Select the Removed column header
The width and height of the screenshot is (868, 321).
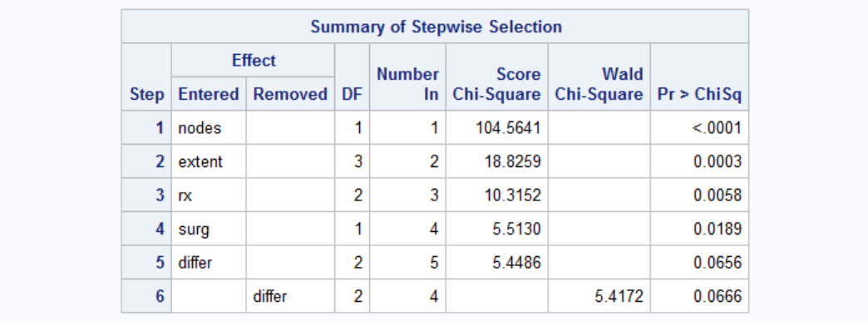[290, 94]
